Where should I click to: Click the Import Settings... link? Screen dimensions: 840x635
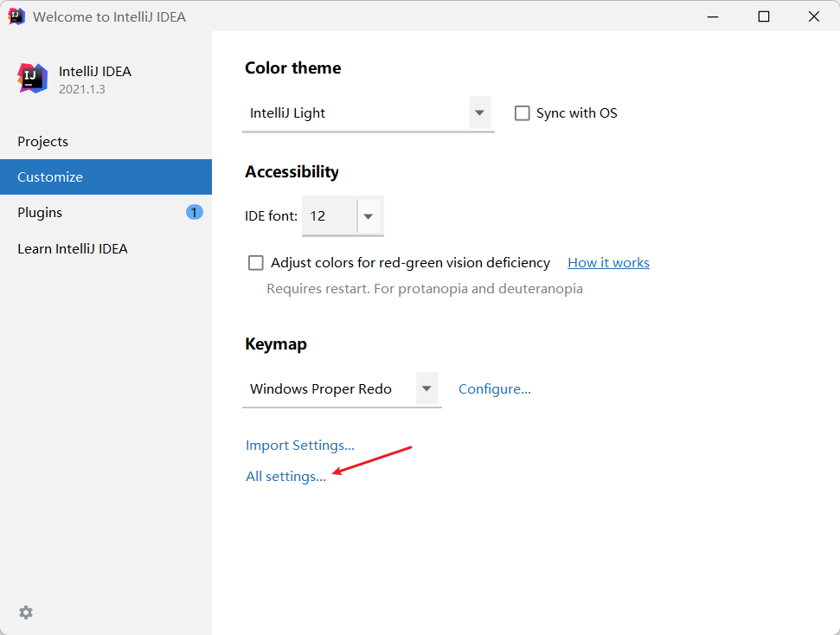tap(300, 446)
